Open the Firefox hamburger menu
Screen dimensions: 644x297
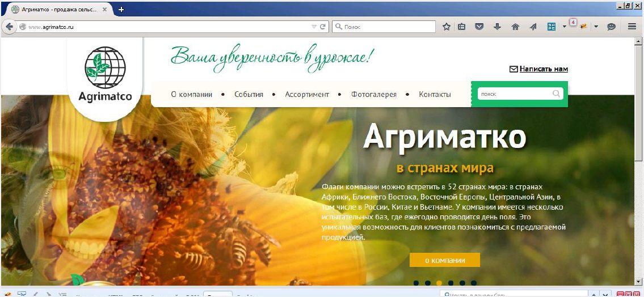tap(632, 27)
